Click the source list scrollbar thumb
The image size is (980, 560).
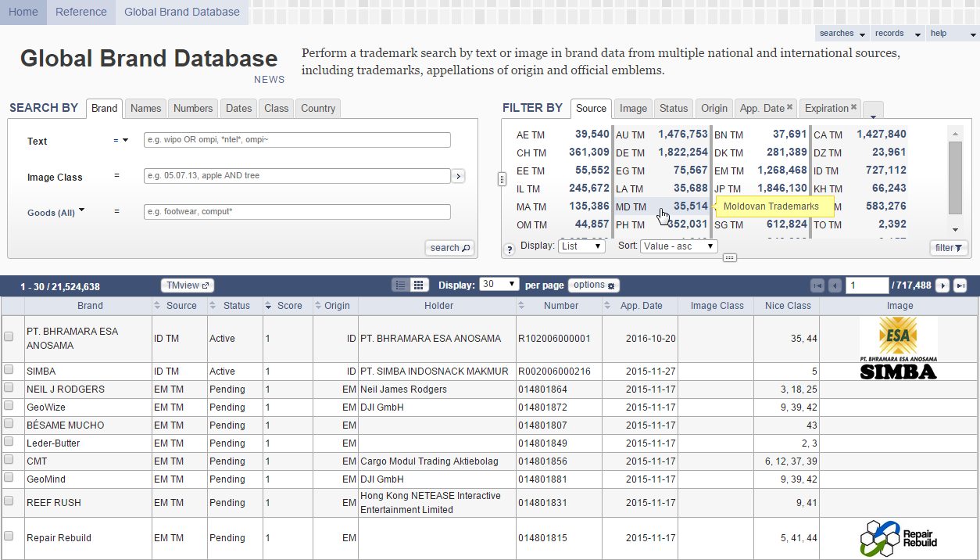pyautogui.click(x=955, y=178)
